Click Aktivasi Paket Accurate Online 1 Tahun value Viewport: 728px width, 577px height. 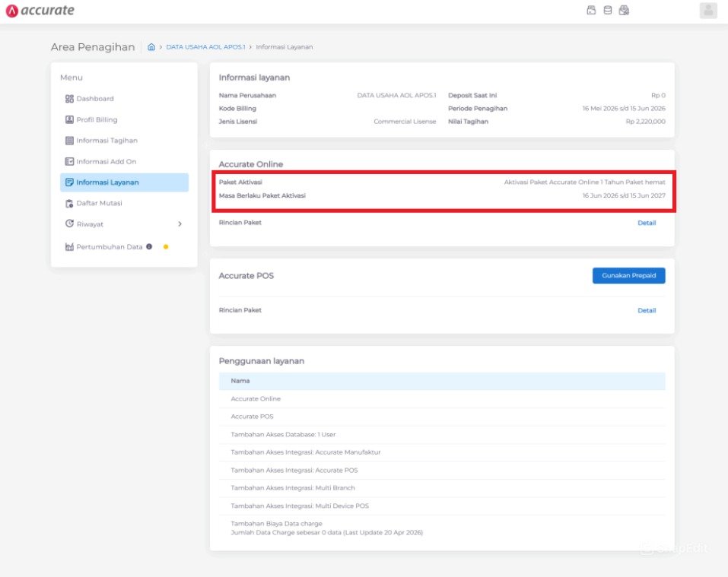(x=584, y=182)
